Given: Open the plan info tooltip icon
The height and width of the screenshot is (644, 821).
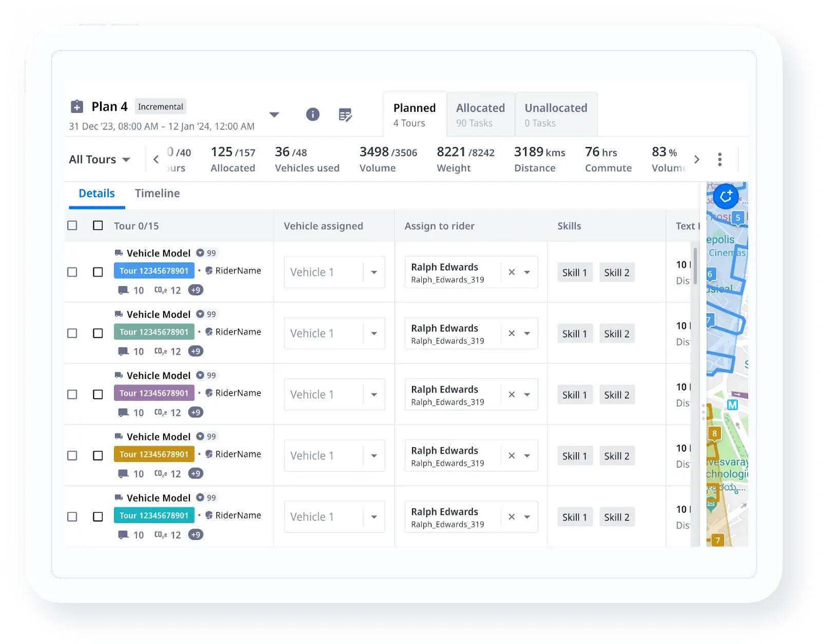Looking at the screenshot, I should pos(312,115).
